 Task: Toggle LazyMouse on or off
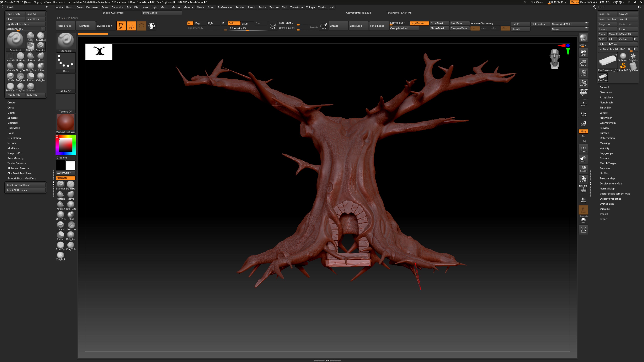[x=419, y=23]
